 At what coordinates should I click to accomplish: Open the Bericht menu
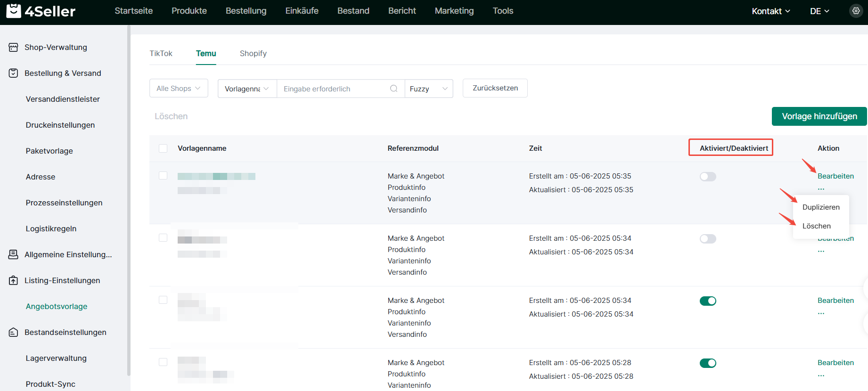(x=402, y=11)
